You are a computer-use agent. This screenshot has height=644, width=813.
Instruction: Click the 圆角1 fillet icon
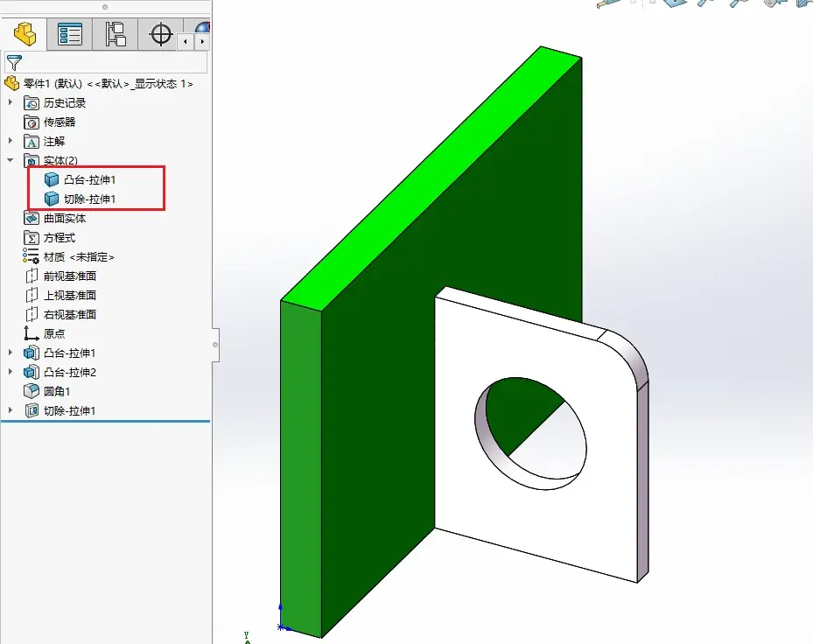point(32,391)
